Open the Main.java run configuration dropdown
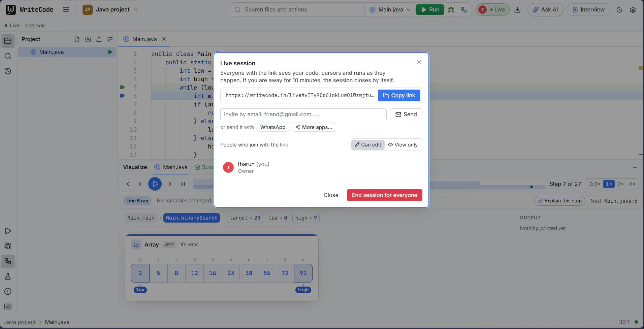The image size is (644, 329). coord(390,10)
